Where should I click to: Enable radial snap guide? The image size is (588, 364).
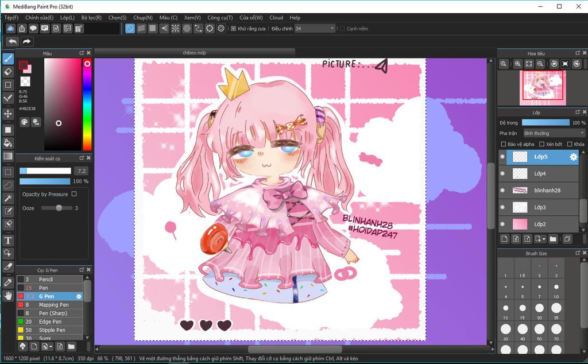click(x=176, y=29)
